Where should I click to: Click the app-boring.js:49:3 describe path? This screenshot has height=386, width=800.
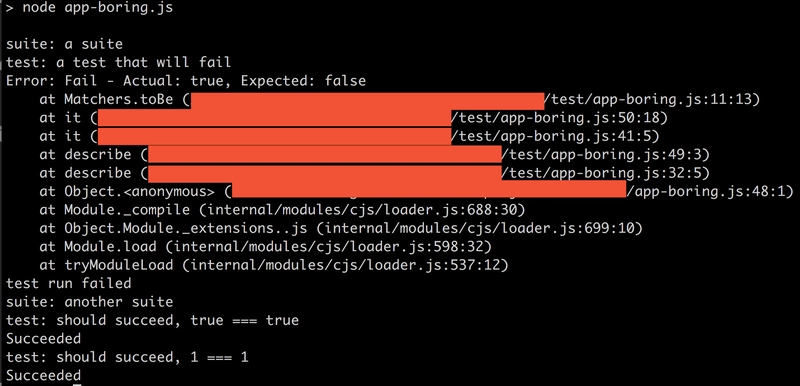coord(606,155)
